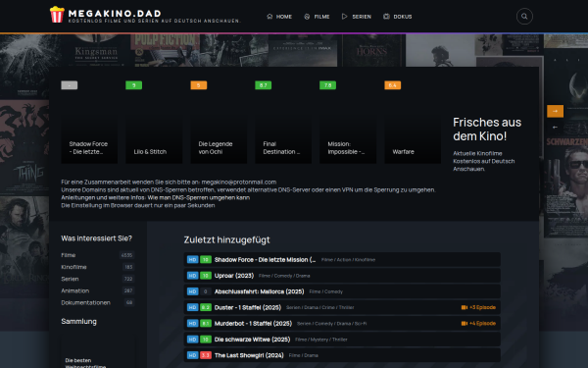This screenshot has height=368, width=588.
Task: Open Mission: Impossible poster card
Action: tap(348, 121)
